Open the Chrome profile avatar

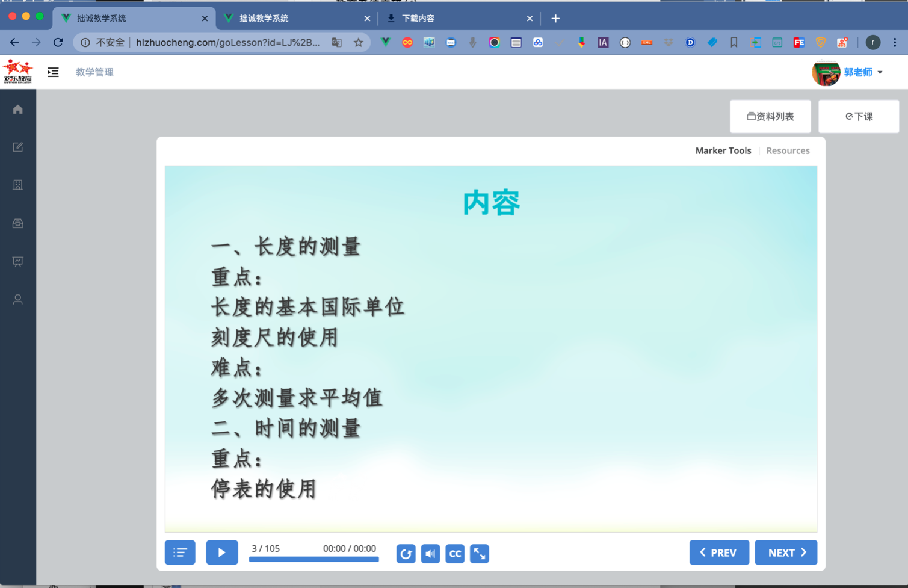coord(873,42)
